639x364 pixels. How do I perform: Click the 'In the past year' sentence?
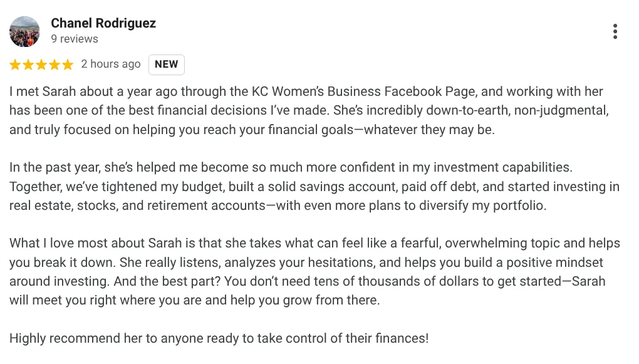[291, 167]
